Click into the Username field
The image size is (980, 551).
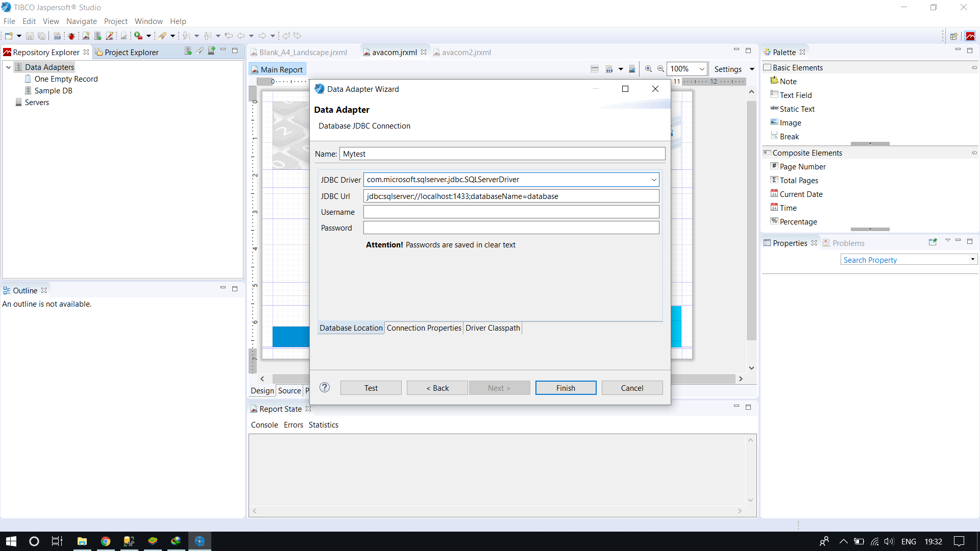click(511, 212)
